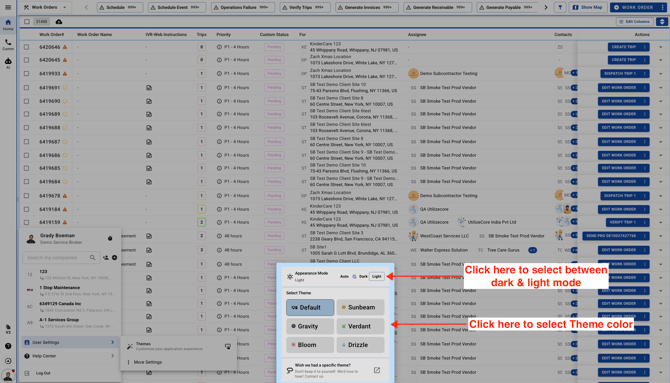This screenshot has width=670, height=383.
Task: Open the Operations Failure quick filter
Action: pyautogui.click(x=243, y=7)
